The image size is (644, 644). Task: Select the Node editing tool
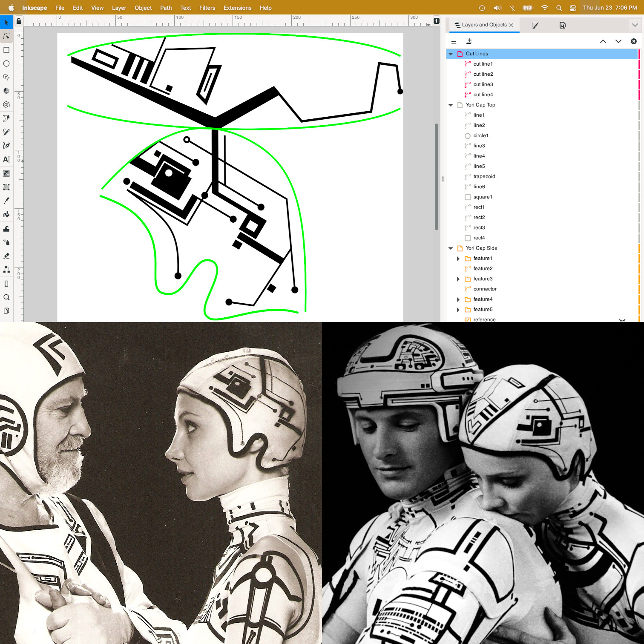click(x=6, y=36)
